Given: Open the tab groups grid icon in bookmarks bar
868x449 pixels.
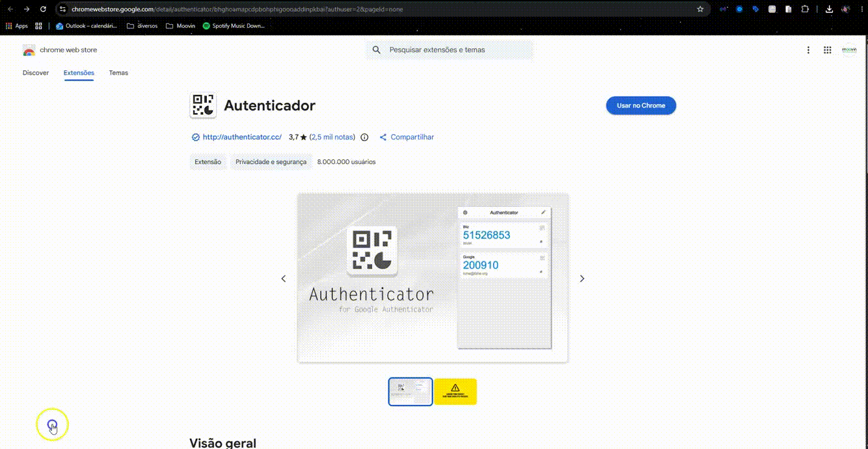Looking at the screenshot, I should 38,26.
